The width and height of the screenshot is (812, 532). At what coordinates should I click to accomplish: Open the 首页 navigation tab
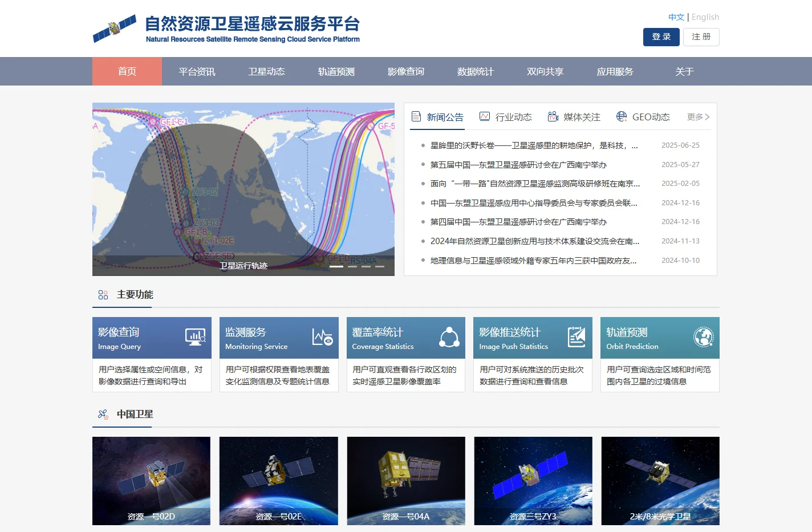pos(127,71)
